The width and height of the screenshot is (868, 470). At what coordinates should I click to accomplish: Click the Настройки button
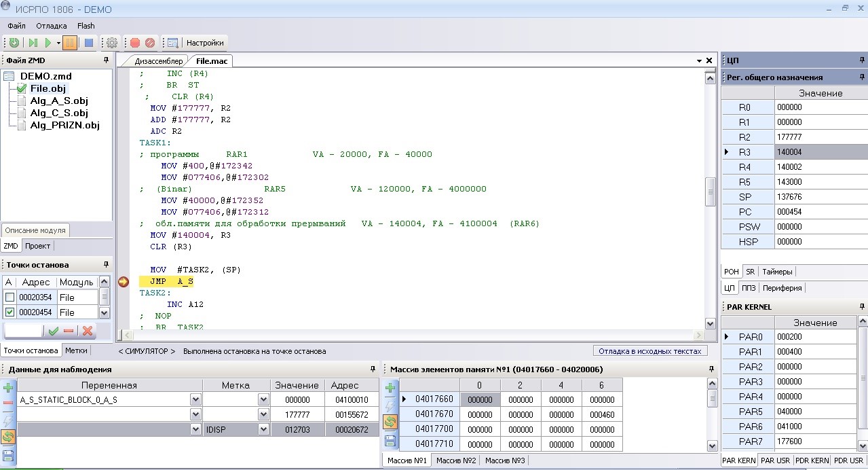click(x=206, y=43)
